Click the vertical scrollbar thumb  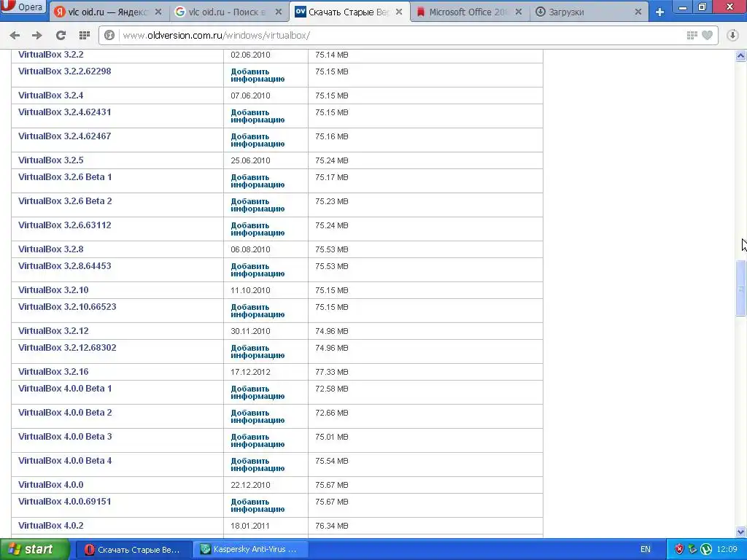(740, 287)
